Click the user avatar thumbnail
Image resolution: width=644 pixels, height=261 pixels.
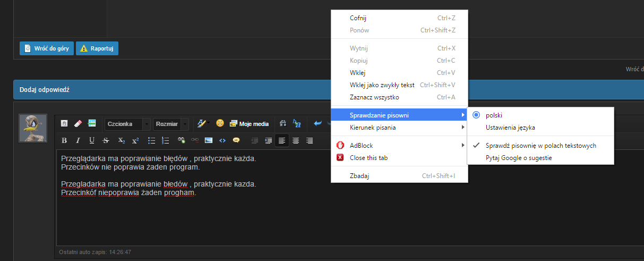(x=33, y=128)
